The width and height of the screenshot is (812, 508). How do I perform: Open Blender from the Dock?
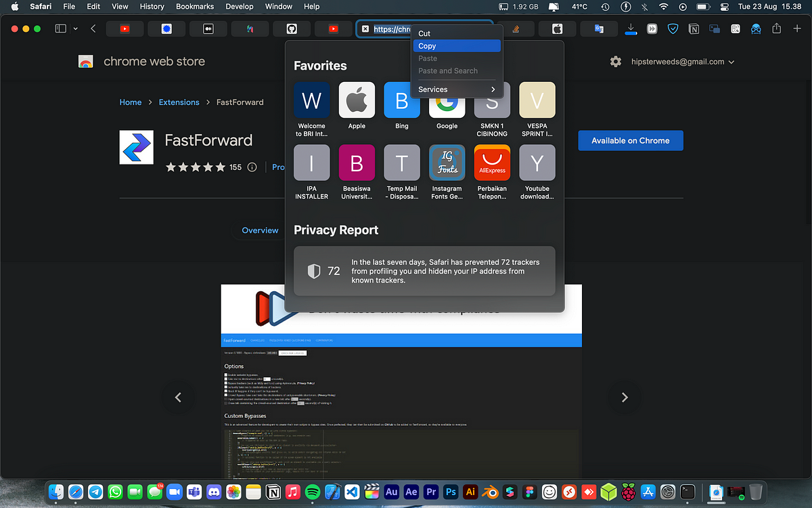491,492
